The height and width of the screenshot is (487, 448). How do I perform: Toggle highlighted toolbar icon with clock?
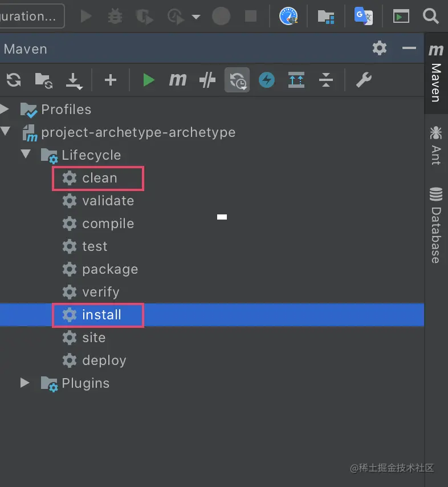click(x=237, y=80)
